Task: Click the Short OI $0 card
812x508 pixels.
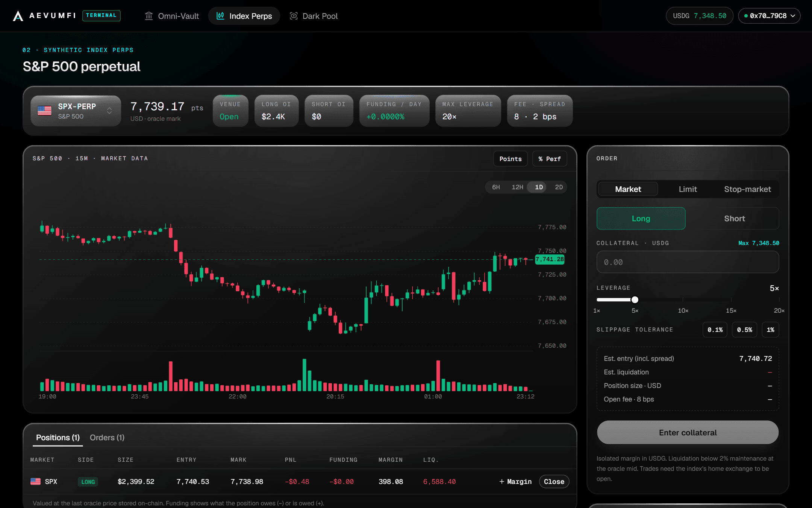Action: pos(329,111)
